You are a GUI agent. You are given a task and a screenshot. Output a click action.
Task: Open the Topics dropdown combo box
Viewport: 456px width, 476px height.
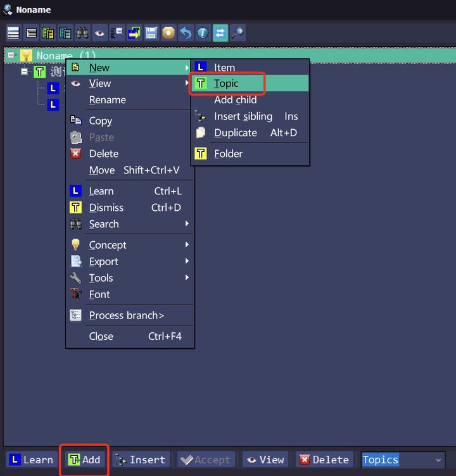coord(403,460)
